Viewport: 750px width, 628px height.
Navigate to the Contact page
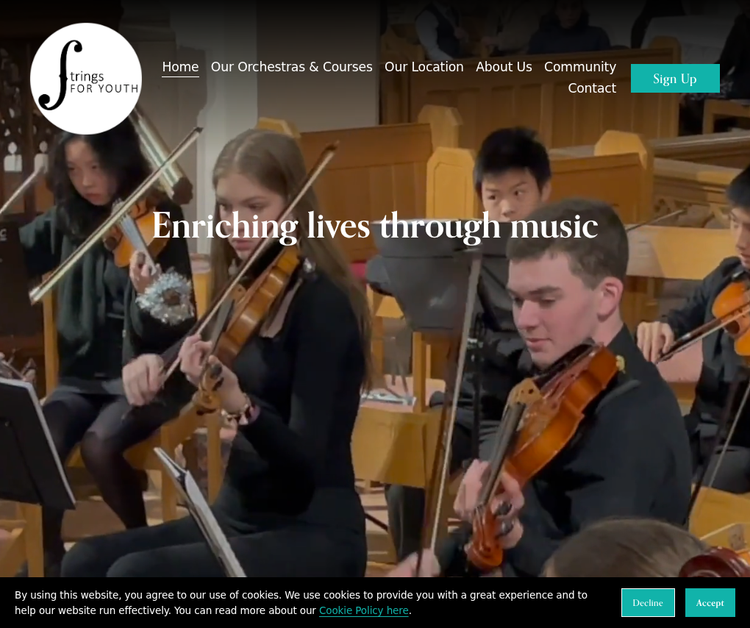pos(592,88)
